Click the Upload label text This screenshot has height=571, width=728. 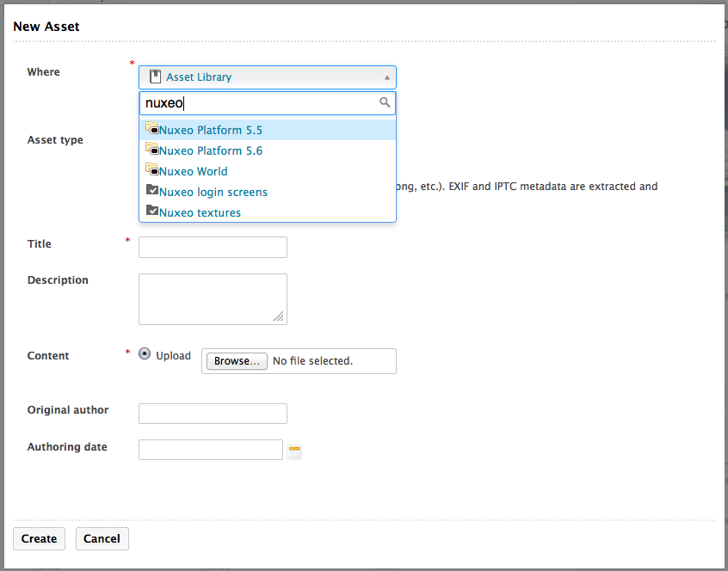(173, 356)
